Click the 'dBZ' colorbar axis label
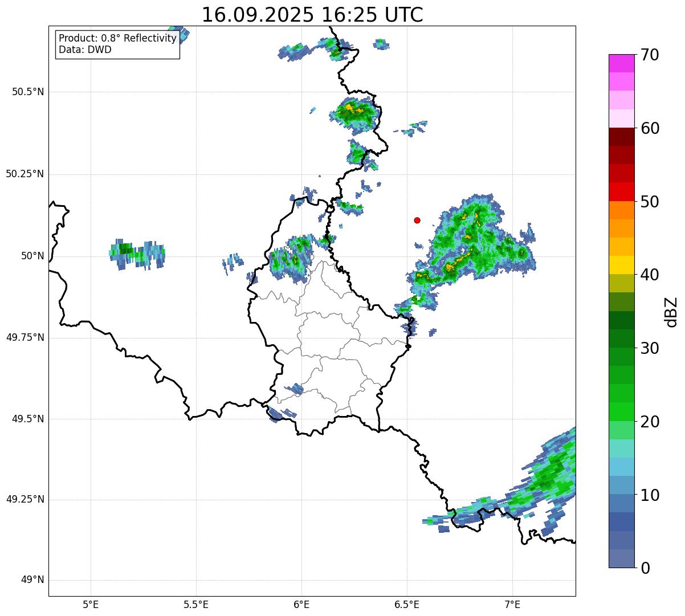685x616 pixels. point(671,312)
